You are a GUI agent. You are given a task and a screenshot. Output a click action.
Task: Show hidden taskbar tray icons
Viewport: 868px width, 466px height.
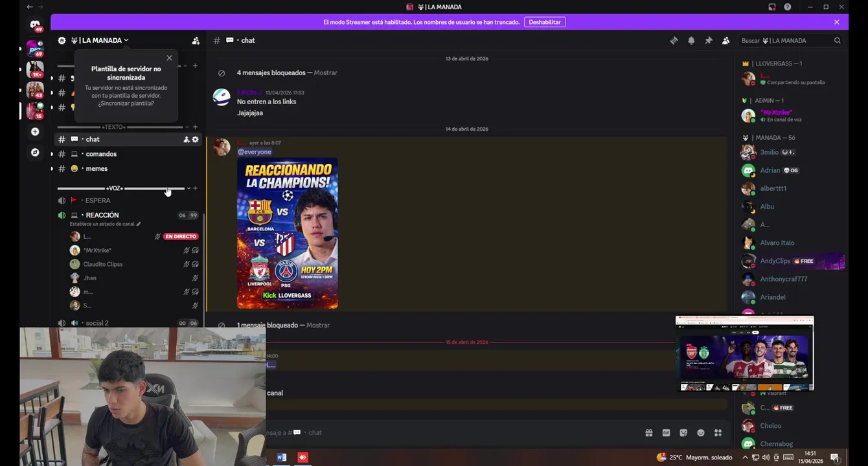[x=745, y=458]
